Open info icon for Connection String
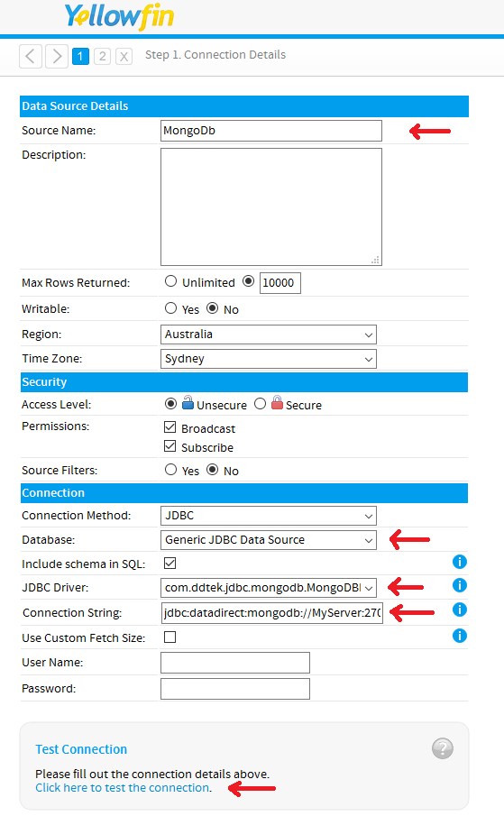This screenshot has width=504, height=816. pos(459,610)
